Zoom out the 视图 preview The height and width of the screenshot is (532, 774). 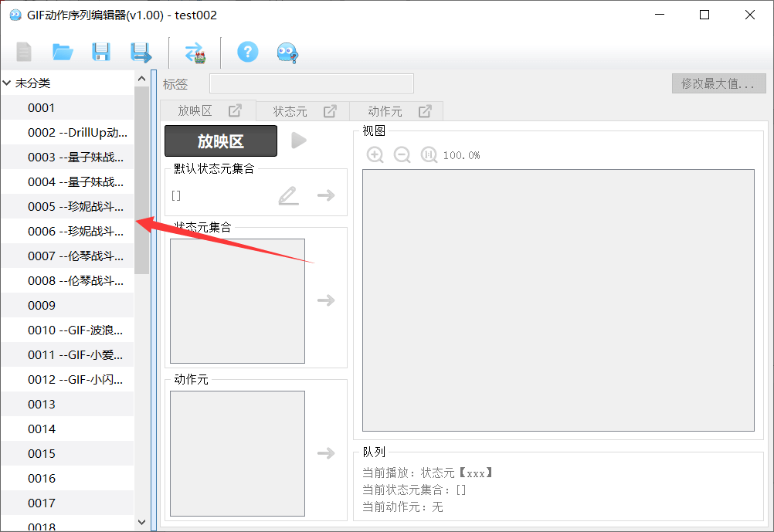point(402,155)
